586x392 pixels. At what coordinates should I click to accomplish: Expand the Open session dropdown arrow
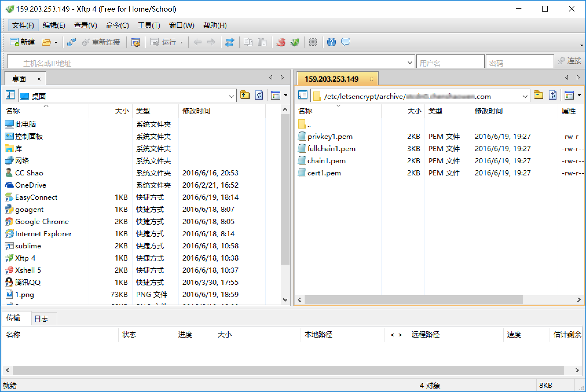(x=56, y=43)
